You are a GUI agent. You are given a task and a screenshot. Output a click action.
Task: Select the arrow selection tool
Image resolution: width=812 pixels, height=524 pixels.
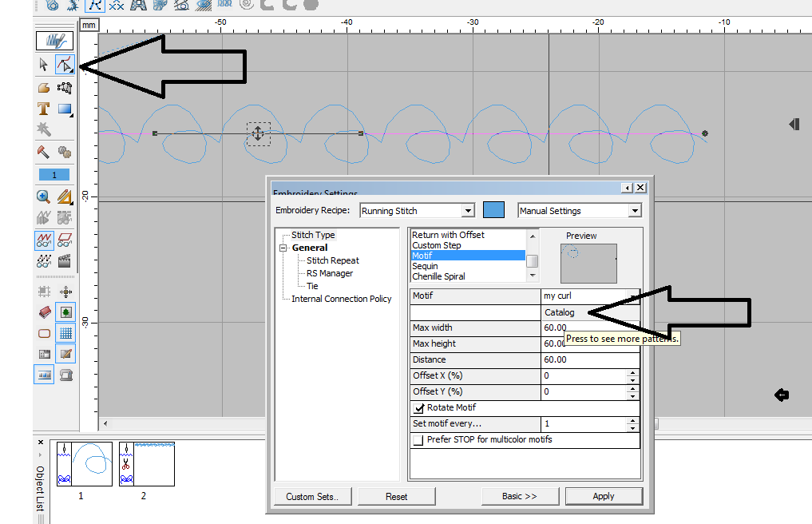coord(44,65)
